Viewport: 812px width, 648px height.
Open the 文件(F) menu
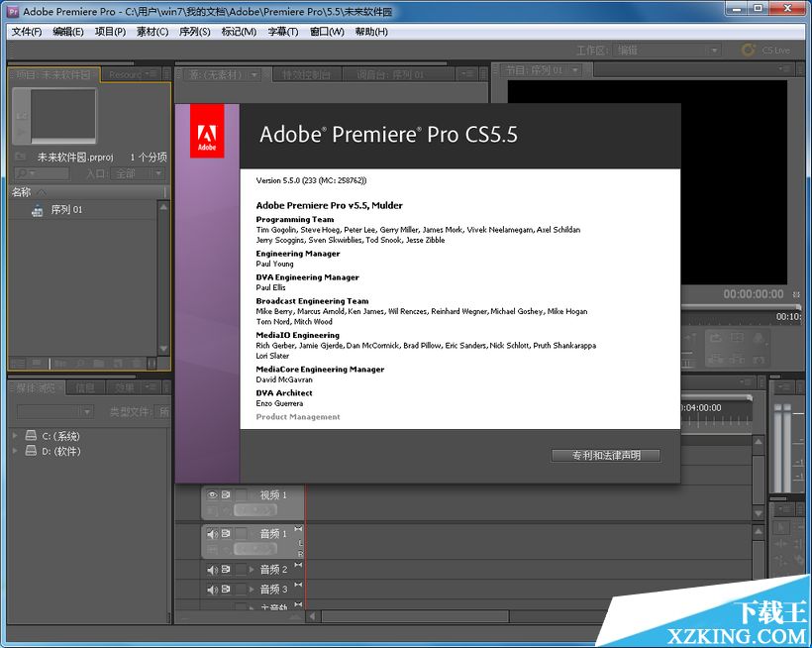[27, 32]
